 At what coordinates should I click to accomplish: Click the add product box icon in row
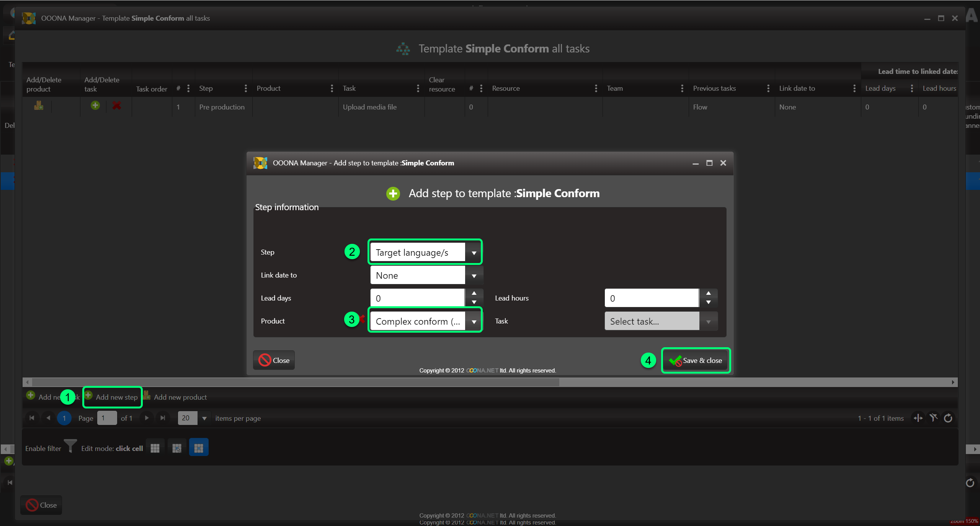click(x=39, y=106)
